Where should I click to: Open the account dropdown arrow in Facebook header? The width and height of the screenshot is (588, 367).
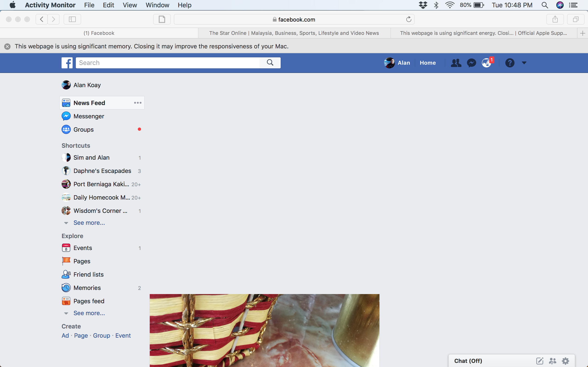524,63
